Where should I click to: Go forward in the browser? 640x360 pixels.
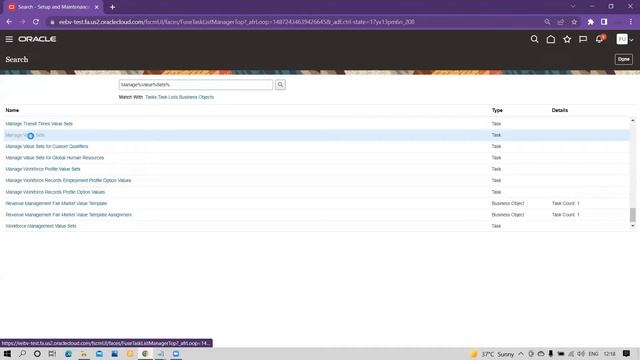[22, 22]
